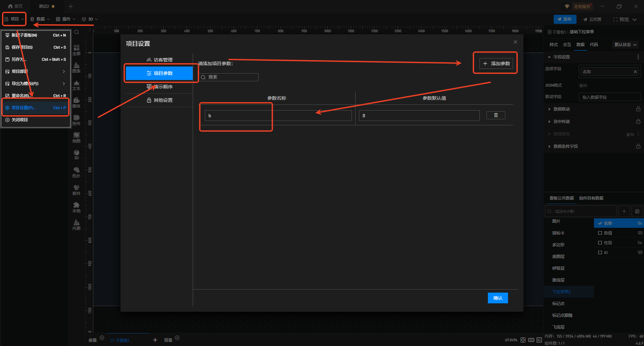Image resolution: width=644 pixels, height=346 pixels.
Task: Delete parameter b with trash icon
Action: pyautogui.click(x=496, y=115)
